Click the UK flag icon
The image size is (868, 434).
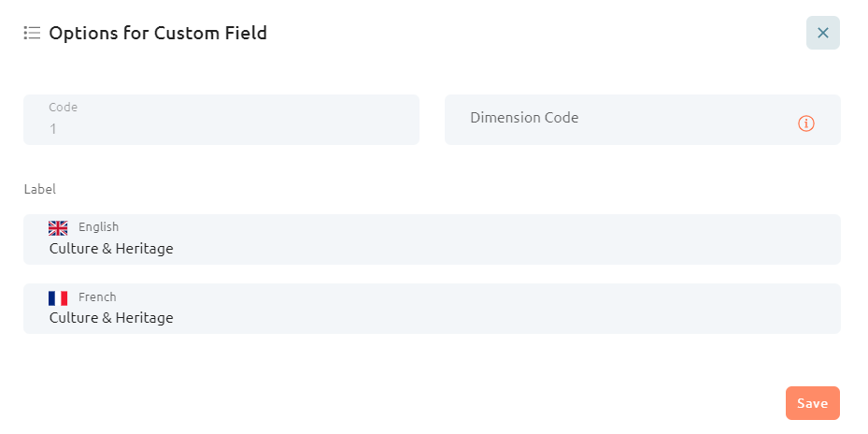(58, 228)
